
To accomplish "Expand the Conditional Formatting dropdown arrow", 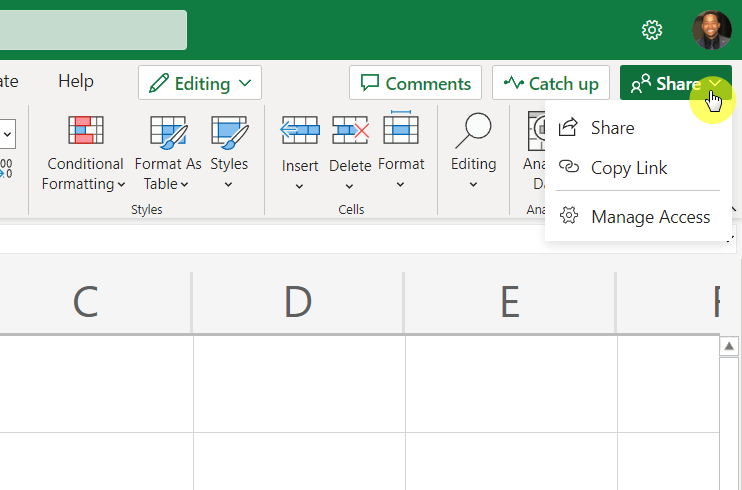I will tap(121, 185).
